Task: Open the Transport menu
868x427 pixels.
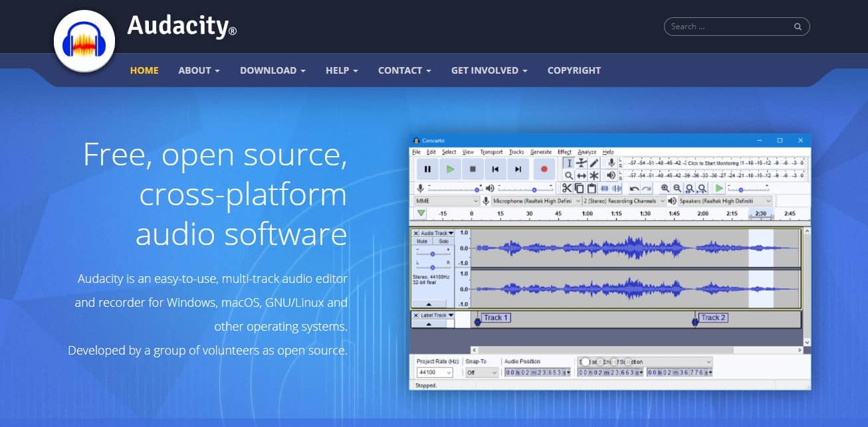Action: [491, 152]
